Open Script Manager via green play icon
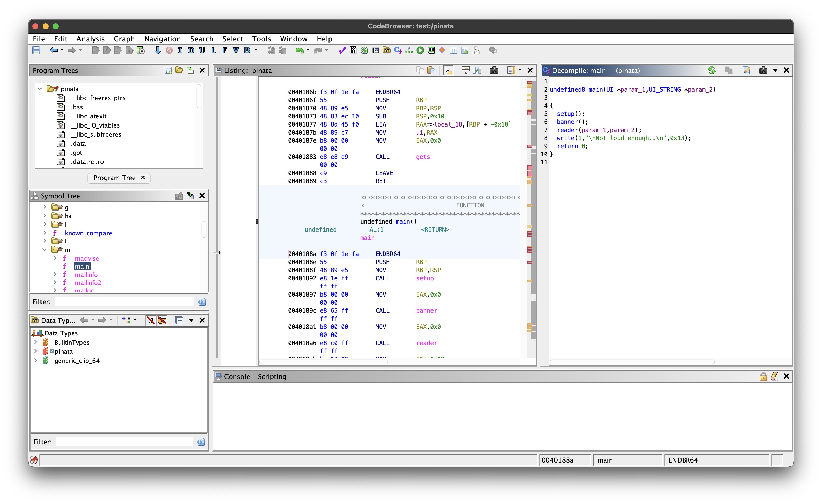The width and height of the screenshot is (822, 504). (420, 50)
